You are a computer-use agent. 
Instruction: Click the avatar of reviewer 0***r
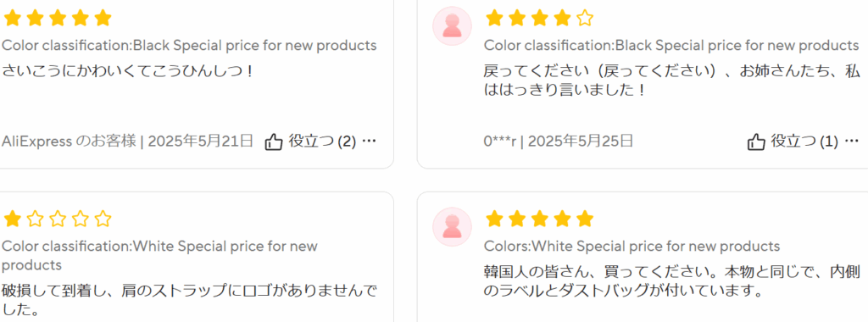coord(453,26)
